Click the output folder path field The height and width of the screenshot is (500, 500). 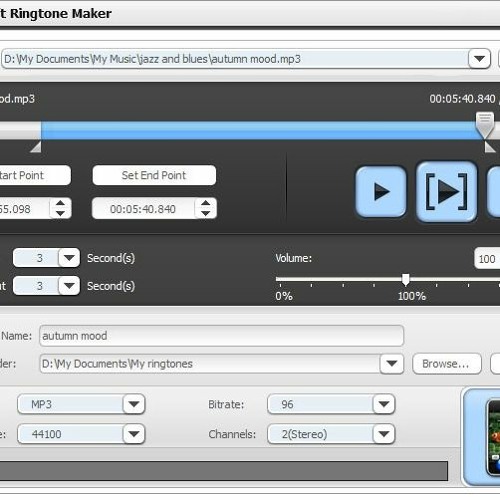point(210,364)
